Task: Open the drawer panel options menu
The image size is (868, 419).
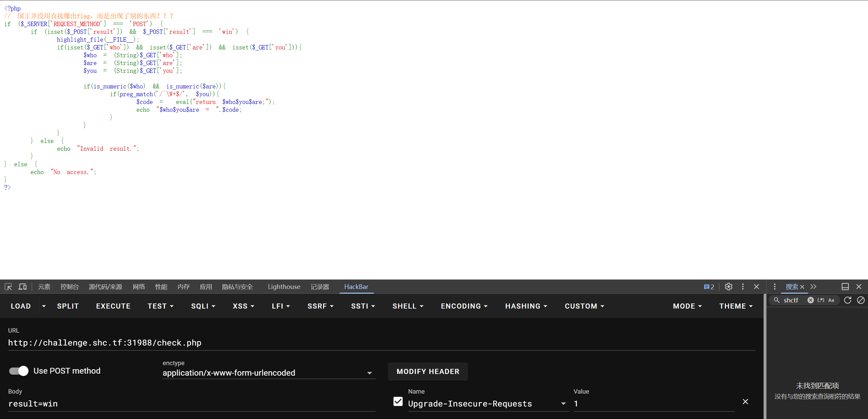Action: pyautogui.click(x=774, y=287)
